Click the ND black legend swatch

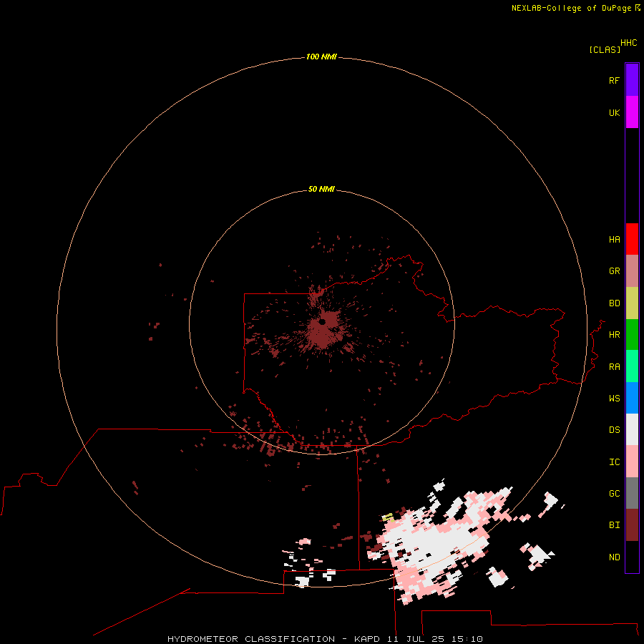coord(632,557)
